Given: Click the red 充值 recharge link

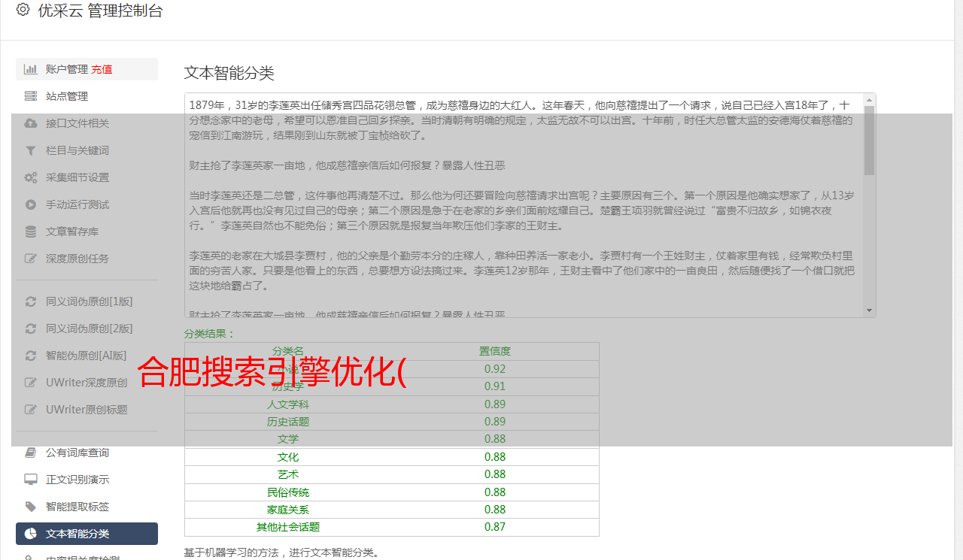Looking at the screenshot, I should 102,69.
